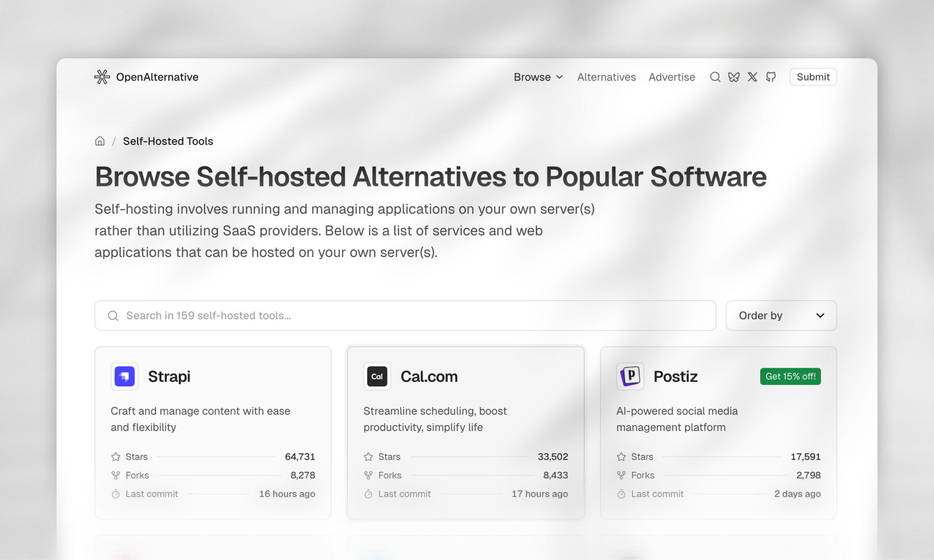Go to the Alternatives nav item

(x=606, y=77)
